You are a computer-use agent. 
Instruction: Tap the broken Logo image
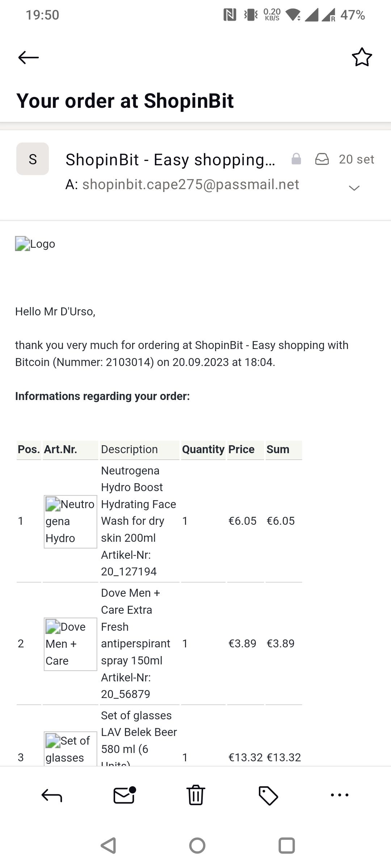[x=35, y=244]
